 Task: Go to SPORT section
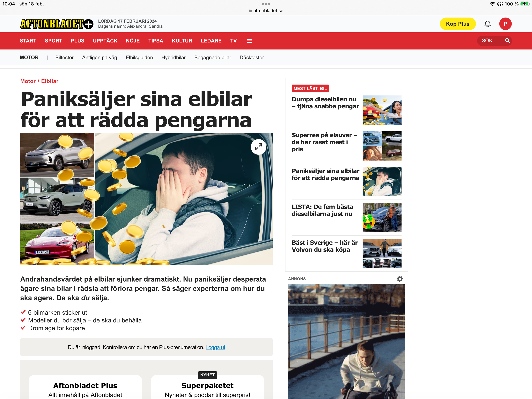(x=53, y=41)
